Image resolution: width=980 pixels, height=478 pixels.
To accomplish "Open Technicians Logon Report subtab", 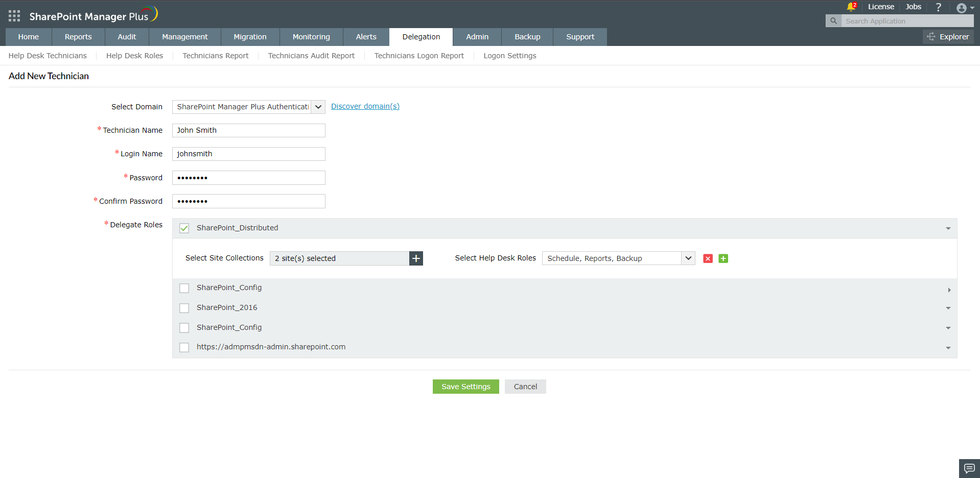I will pos(419,56).
